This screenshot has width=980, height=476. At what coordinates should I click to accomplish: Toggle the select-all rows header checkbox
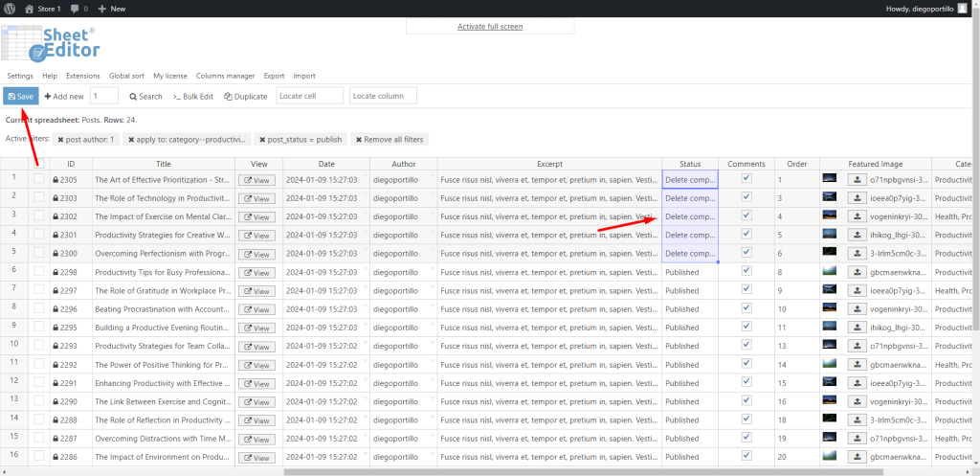[x=39, y=162]
